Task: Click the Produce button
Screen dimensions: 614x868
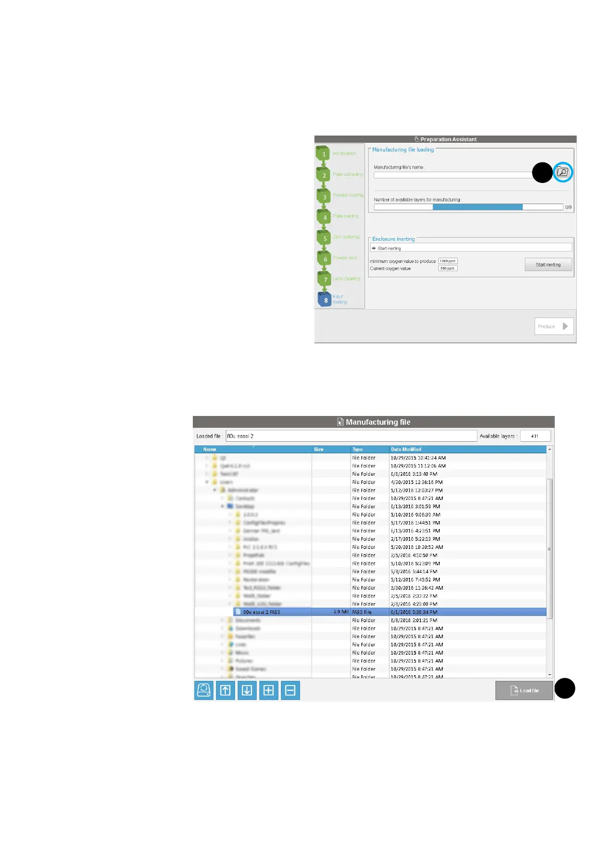Action: coord(554,326)
